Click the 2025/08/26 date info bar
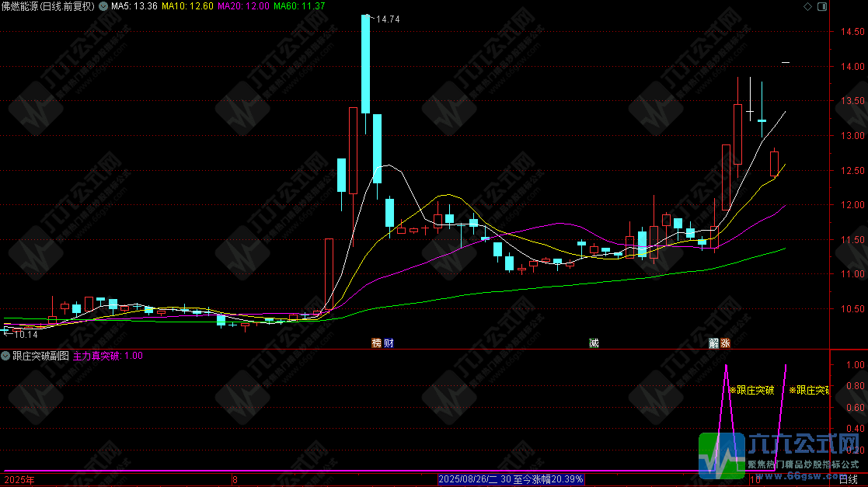 click(x=511, y=480)
